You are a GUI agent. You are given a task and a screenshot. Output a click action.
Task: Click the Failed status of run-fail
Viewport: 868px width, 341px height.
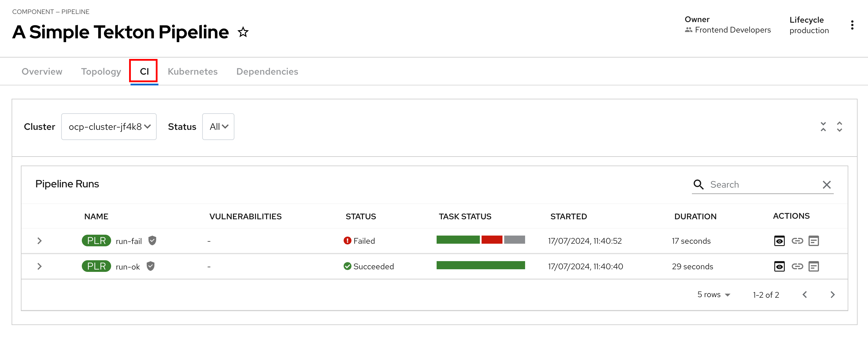[x=359, y=241]
